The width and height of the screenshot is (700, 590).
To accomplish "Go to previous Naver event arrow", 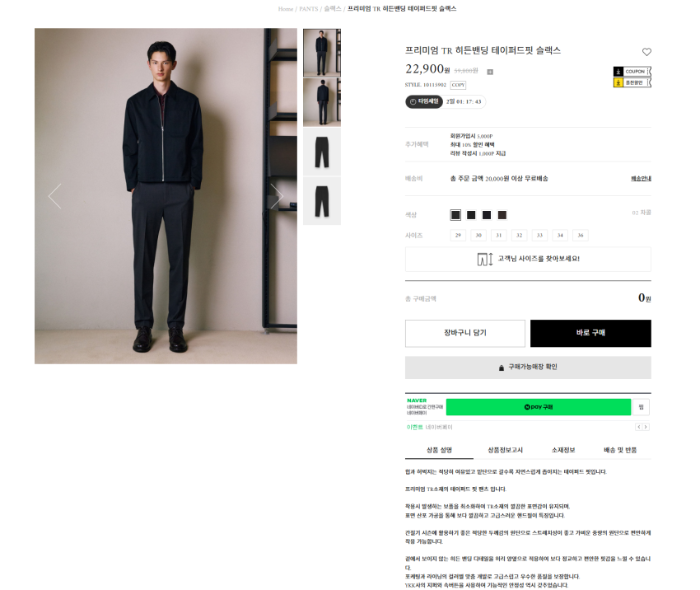I will click(x=639, y=427).
